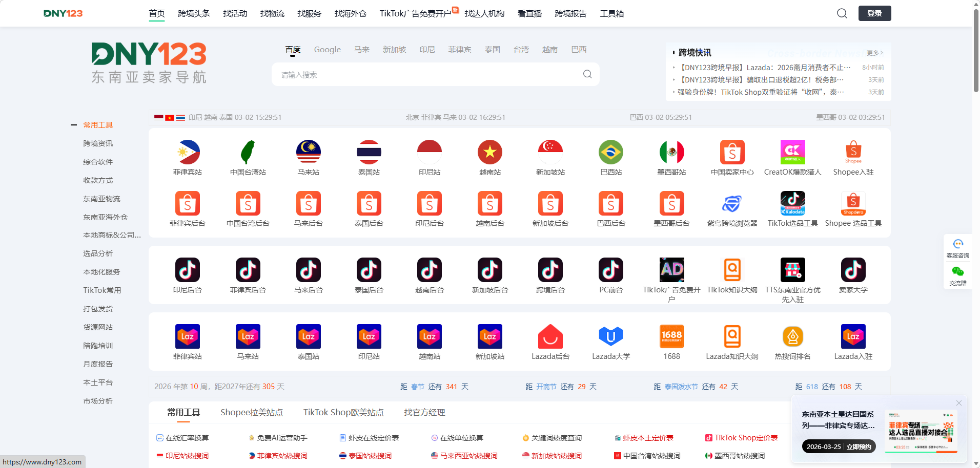980x468 pixels.
Task: Select 东南亚物流 in the sidebar
Action: pos(101,199)
